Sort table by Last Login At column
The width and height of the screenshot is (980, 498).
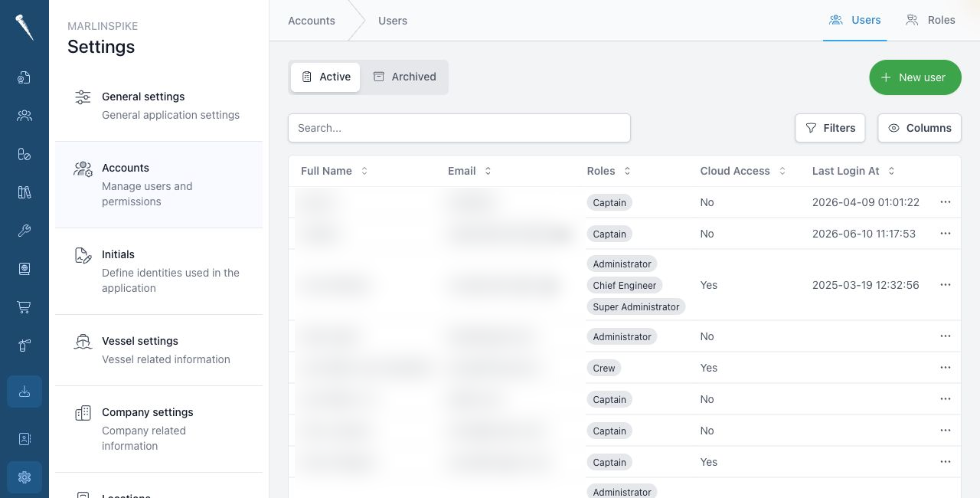[x=854, y=171]
